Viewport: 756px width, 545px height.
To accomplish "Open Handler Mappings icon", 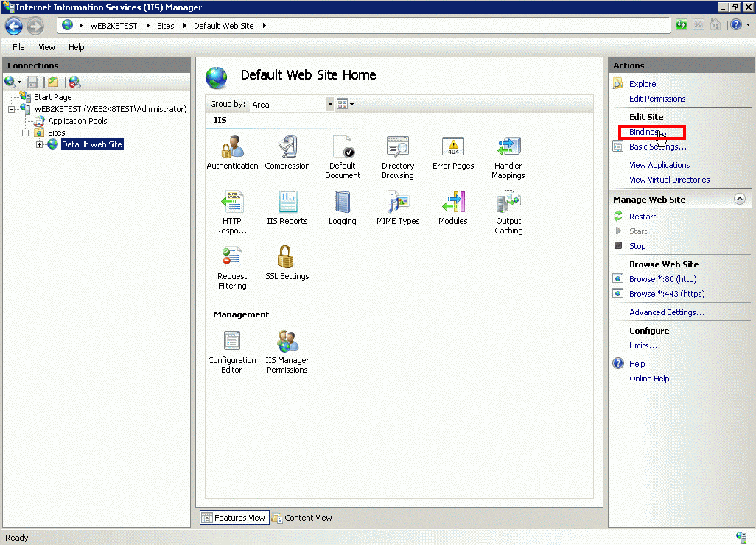I will (508, 147).
